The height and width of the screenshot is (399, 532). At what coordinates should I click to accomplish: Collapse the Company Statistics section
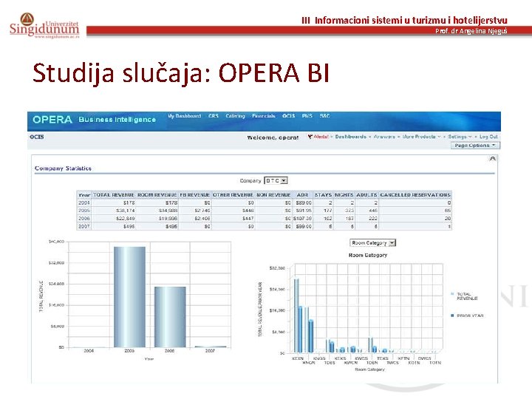[x=492, y=158]
